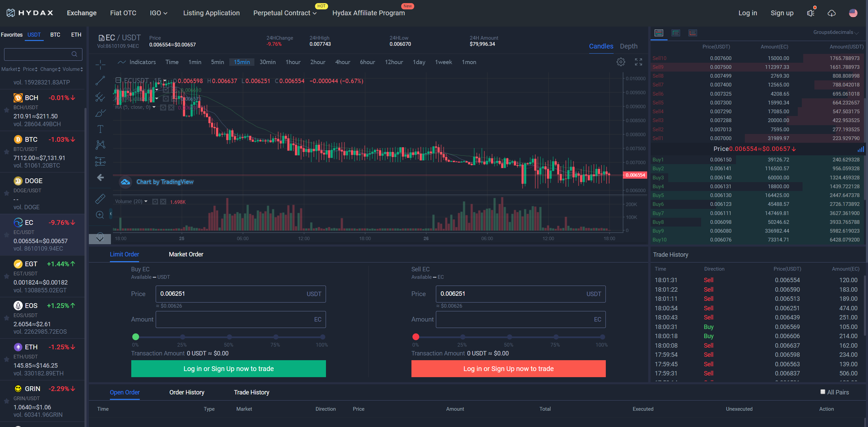This screenshot has height=427, width=868.
Task: Select the 1hour chart interval
Action: [x=293, y=62]
